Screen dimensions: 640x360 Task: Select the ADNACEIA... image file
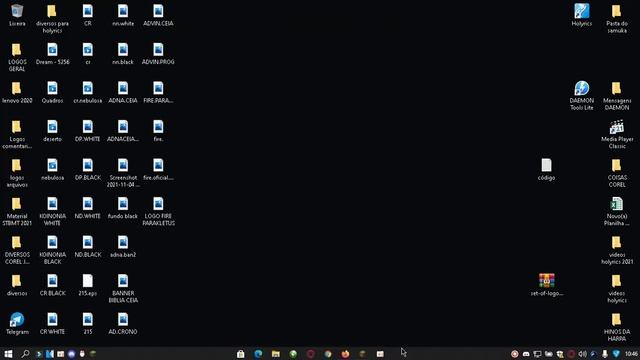coord(123,131)
